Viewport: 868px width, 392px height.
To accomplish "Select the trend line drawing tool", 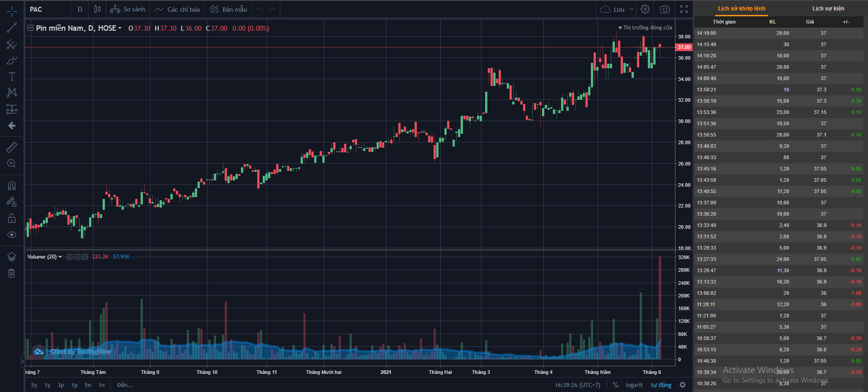I will (12, 28).
